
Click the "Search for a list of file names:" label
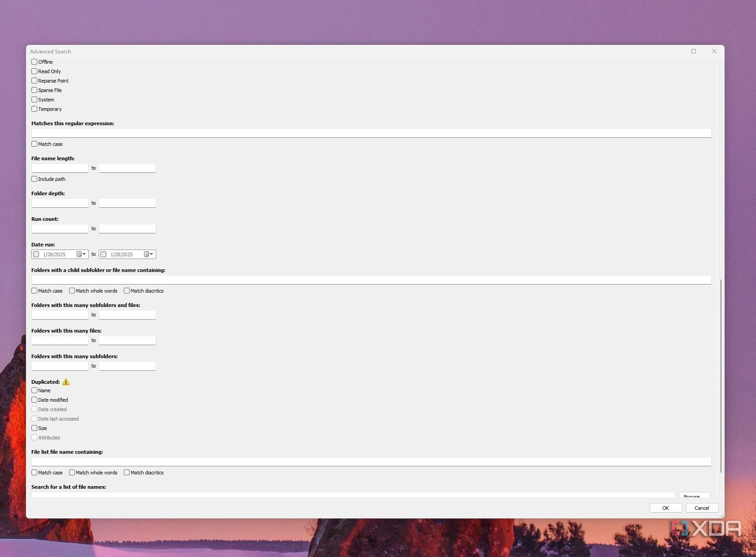point(69,487)
